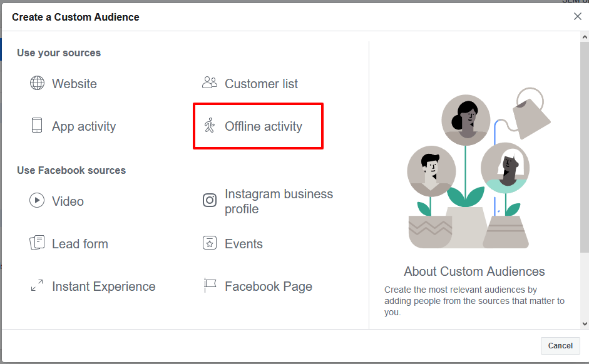Viewport: 589px width, 364px height.
Task: Pick App activity as the source
Action: click(x=84, y=126)
